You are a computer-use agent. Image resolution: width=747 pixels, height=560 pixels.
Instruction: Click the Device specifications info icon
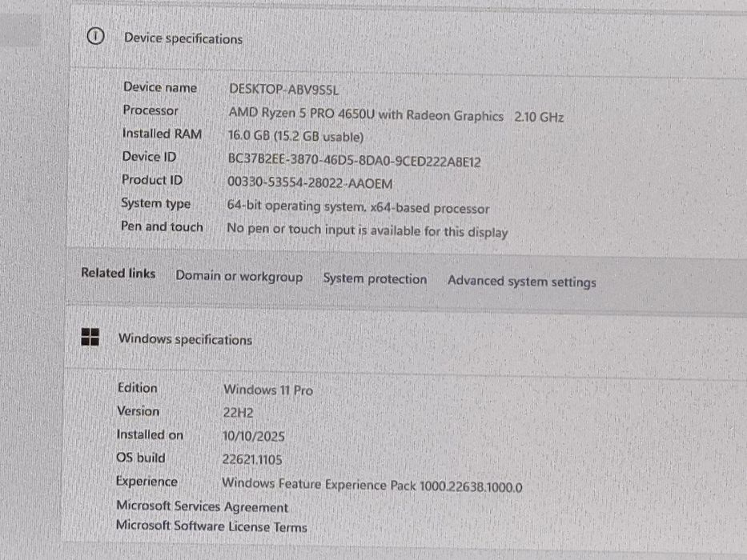coord(95,36)
